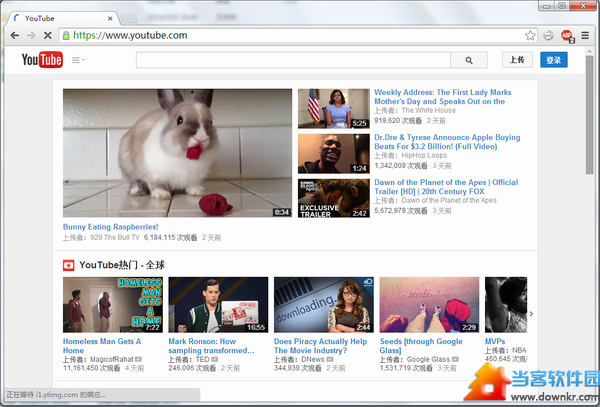Open the Seeds [through Google Glass] title
600x407 pixels.
point(421,346)
